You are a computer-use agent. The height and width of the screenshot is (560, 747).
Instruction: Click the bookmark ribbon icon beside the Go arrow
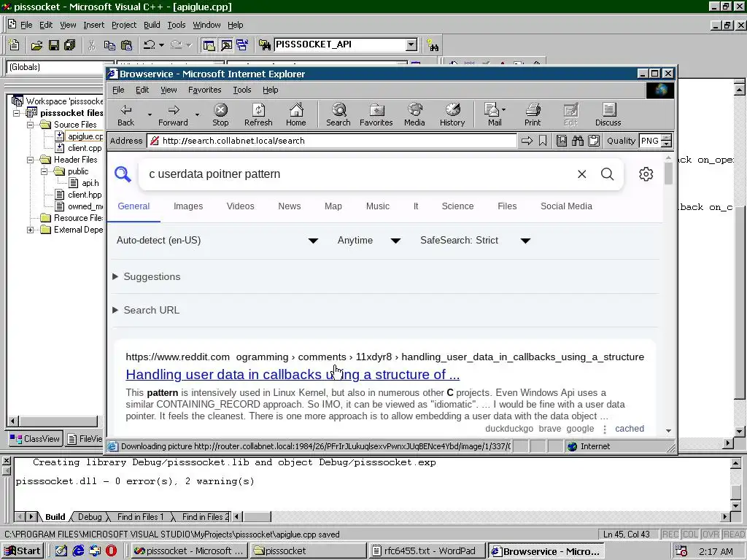click(543, 141)
